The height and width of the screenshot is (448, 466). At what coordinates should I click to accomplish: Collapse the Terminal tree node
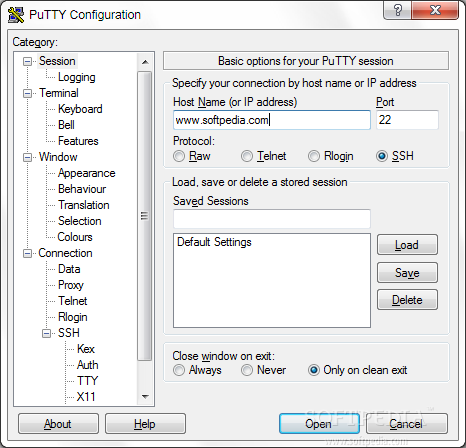tap(27, 93)
